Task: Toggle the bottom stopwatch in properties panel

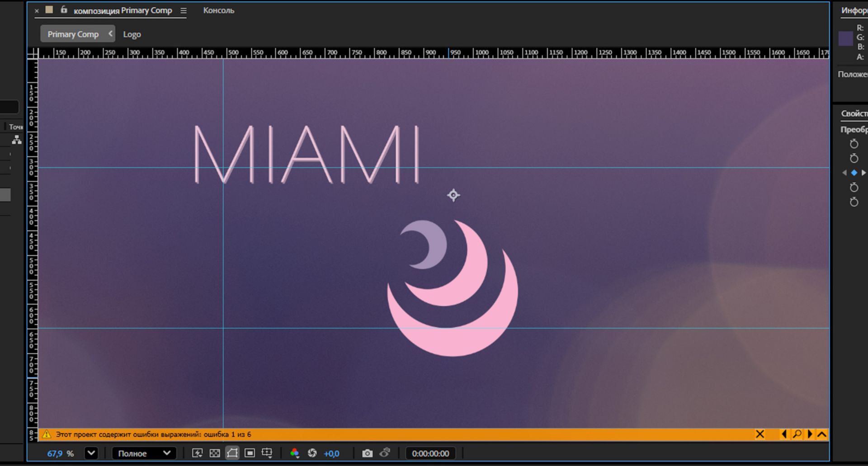Action: (x=854, y=202)
